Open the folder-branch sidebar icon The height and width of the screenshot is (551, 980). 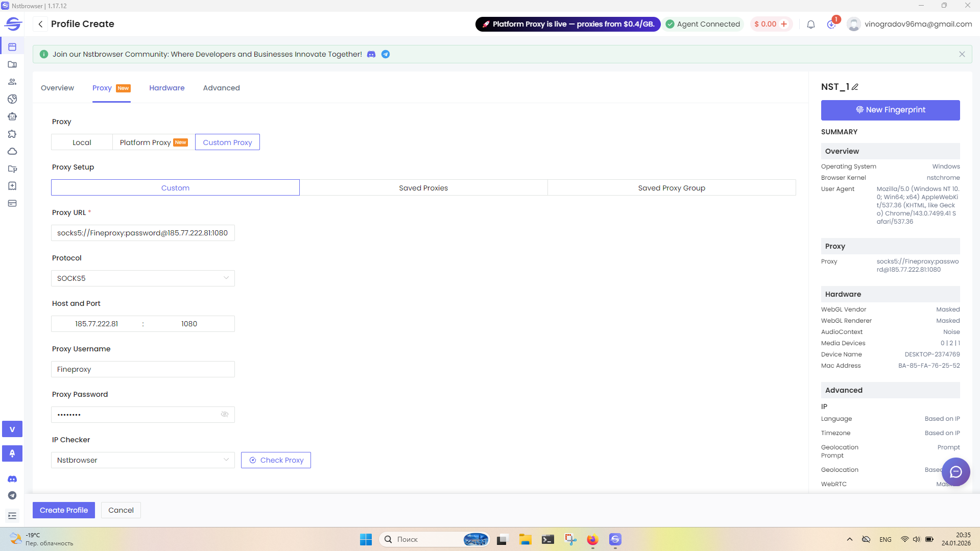(x=12, y=169)
